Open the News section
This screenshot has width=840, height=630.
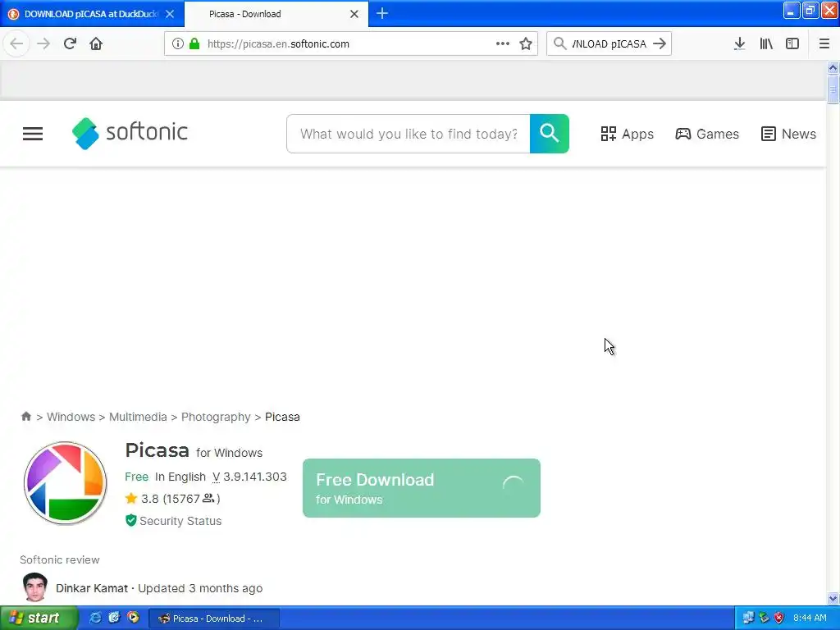point(788,134)
